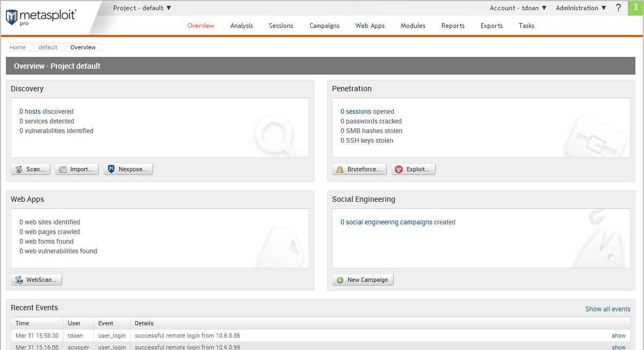Create a New Campaign
644x350 pixels.
coord(363,280)
